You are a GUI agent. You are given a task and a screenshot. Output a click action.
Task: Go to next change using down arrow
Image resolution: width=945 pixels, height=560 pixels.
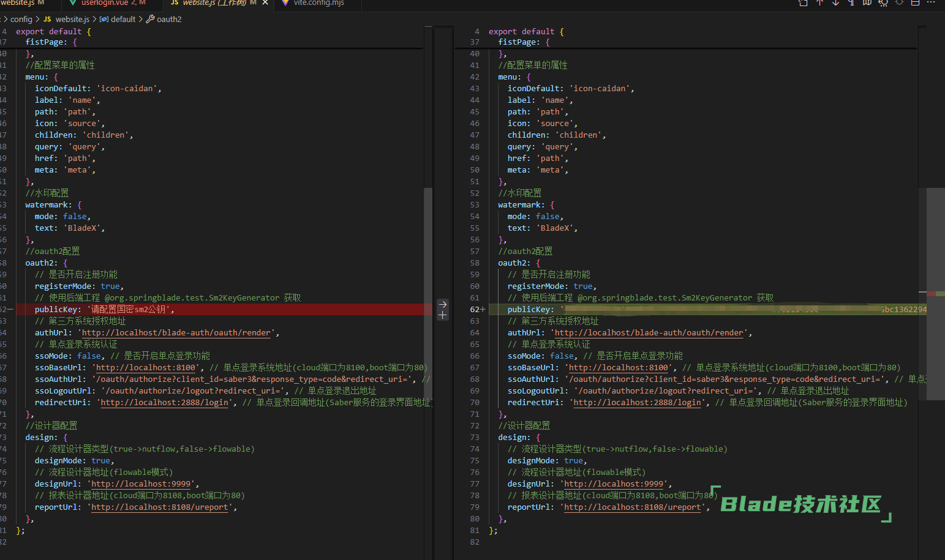click(835, 2)
